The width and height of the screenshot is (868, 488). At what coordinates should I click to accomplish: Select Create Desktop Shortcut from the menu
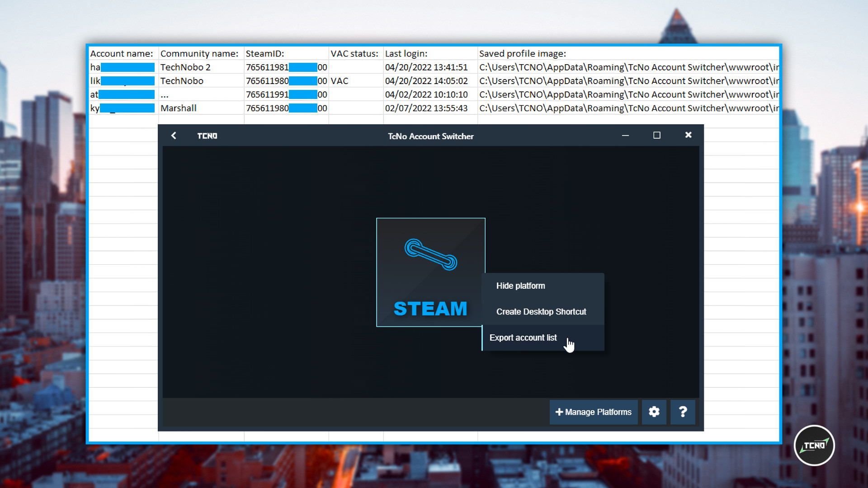pos(541,311)
